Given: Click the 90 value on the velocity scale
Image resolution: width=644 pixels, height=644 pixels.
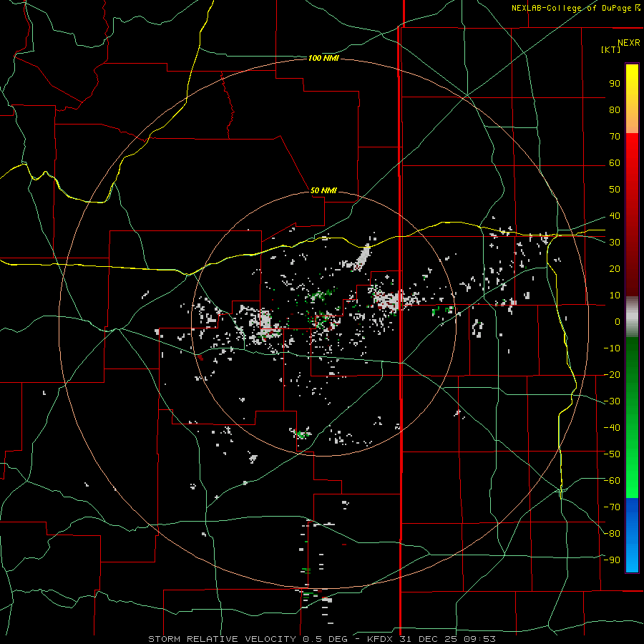Looking at the screenshot, I should point(615,84).
